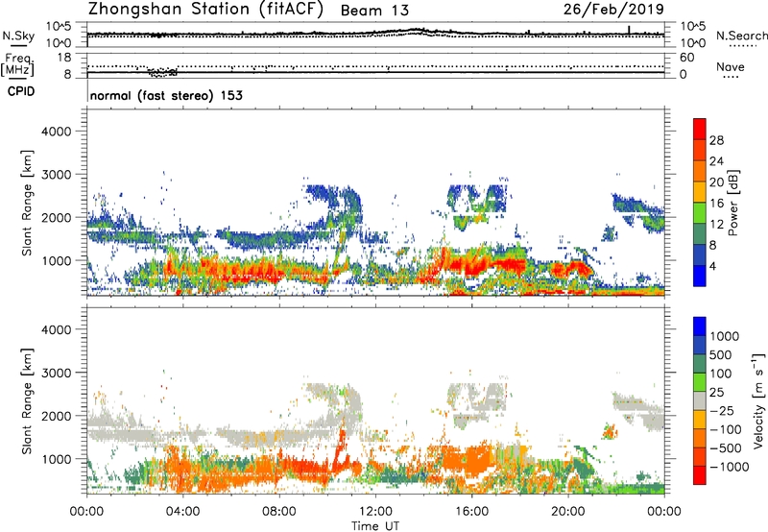The image size is (768, 532).
Task: Click the '12:00' time axis tick label
Action: [x=375, y=512]
